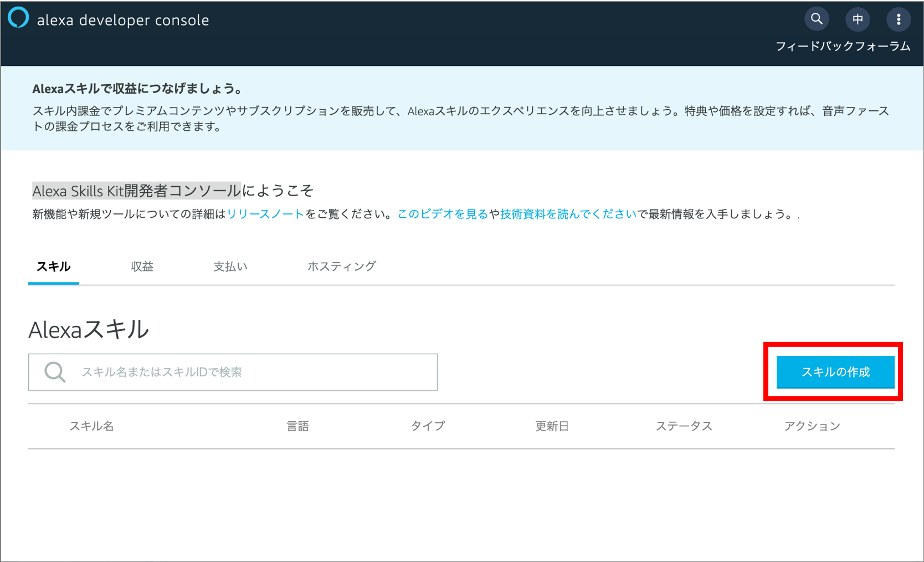Click the user avatar labeled 中
This screenshot has height=562, width=924.
tap(858, 19)
